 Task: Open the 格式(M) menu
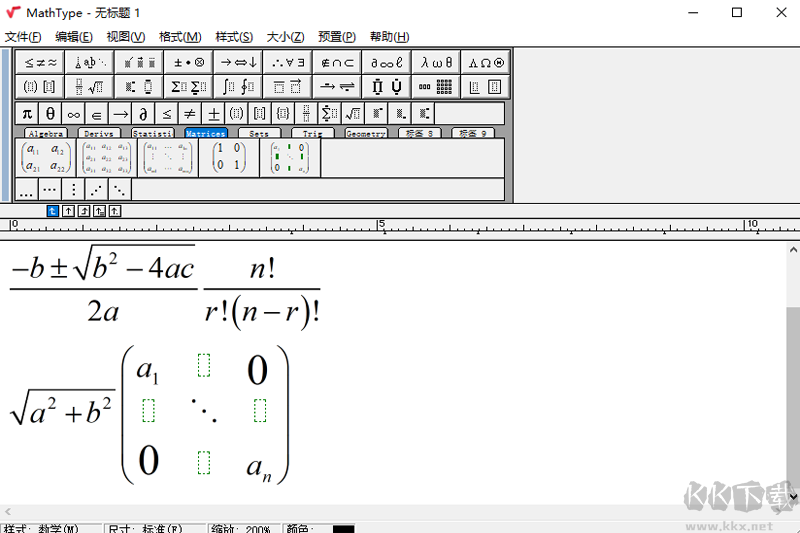click(180, 37)
